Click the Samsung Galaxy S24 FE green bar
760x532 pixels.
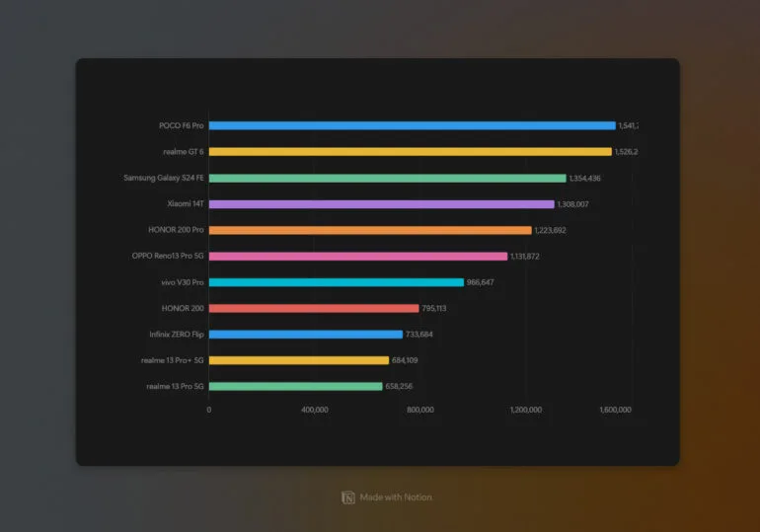click(x=388, y=178)
